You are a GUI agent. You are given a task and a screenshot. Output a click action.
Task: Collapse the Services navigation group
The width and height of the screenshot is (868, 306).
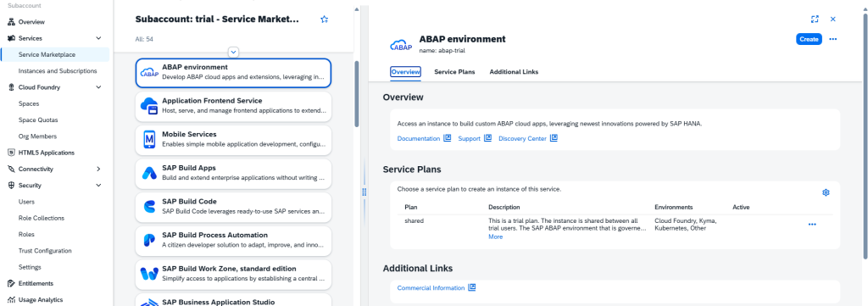pos(98,38)
